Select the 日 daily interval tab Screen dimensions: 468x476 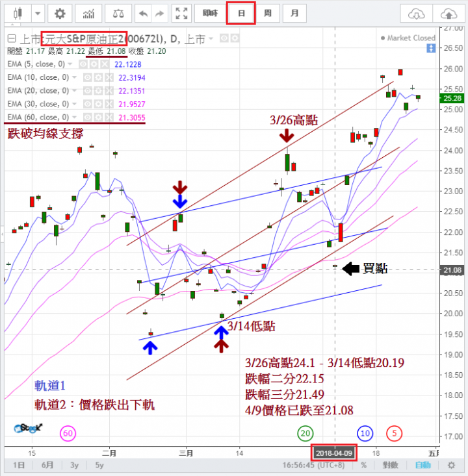click(241, 14)
